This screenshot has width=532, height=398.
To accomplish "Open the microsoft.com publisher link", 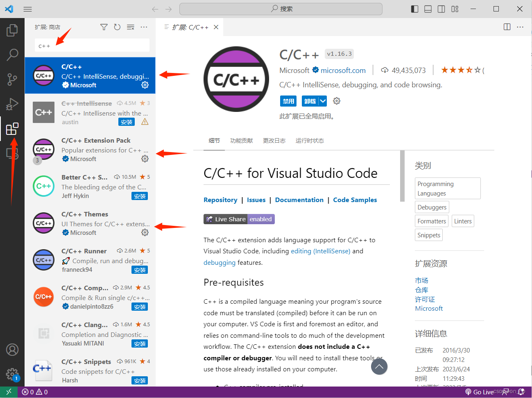I will 343,70.
